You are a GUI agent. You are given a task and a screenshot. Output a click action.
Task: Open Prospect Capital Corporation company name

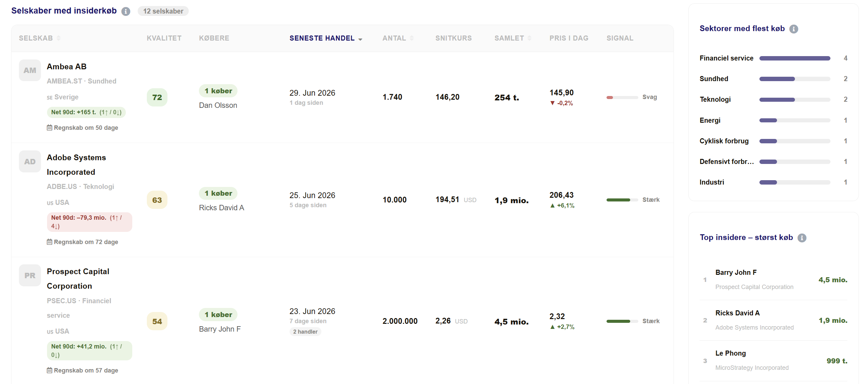click(78, 279)
